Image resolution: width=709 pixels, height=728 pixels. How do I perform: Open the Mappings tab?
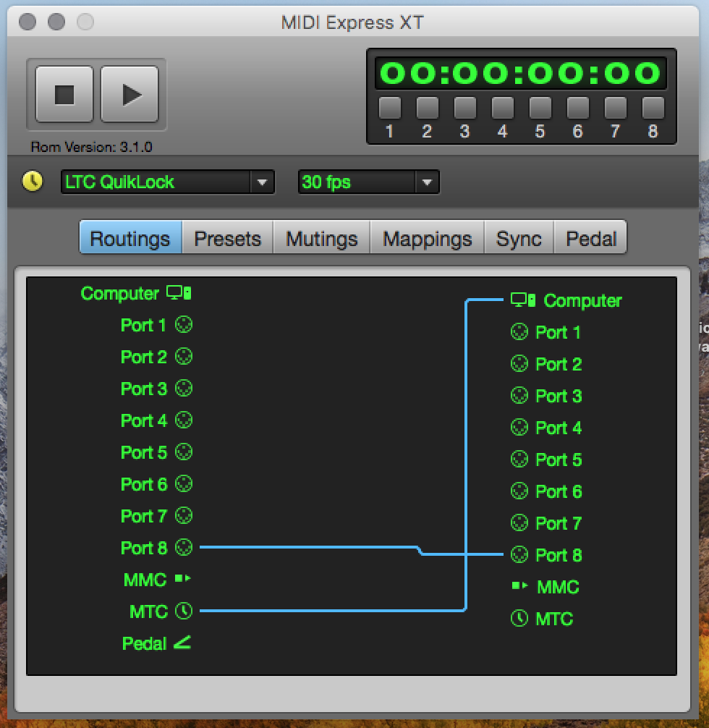pos(427,237)
